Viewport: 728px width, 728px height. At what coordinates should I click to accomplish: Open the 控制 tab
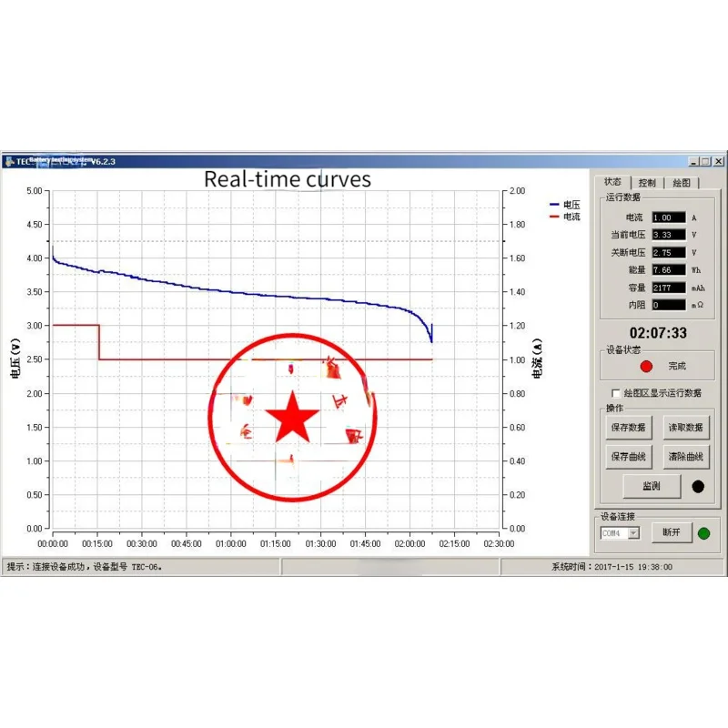click(x=647, y=183)
